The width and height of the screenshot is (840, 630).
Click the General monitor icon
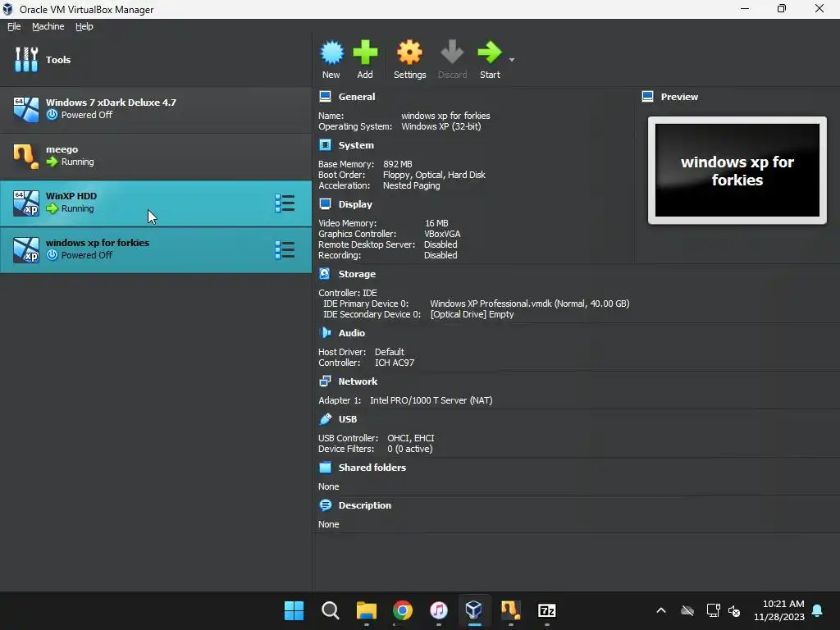click(325, 97)
